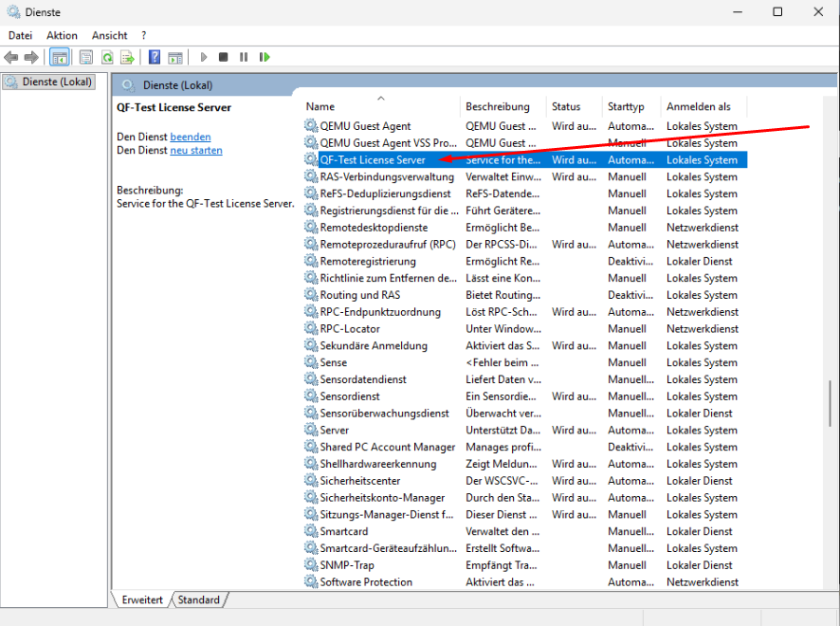Viewport: 840px width, 626px height.
Task: Open the Help toolbar icon
Action: 155,57
